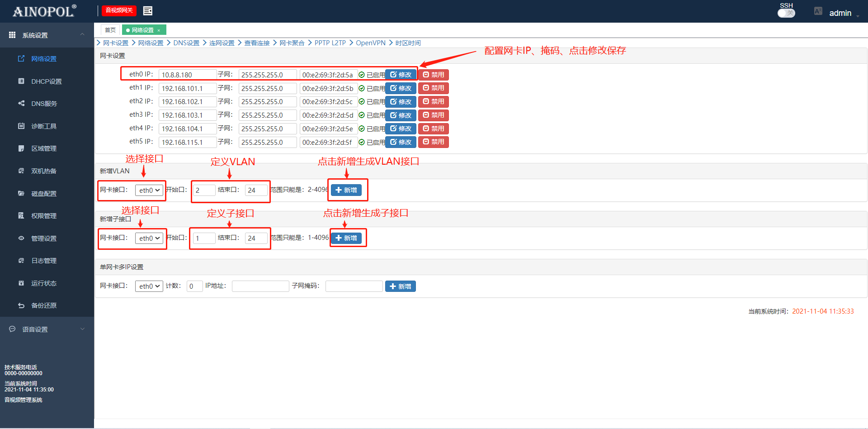
Task: Open 诊断工具 sidebar item
Action: point(43,126)
